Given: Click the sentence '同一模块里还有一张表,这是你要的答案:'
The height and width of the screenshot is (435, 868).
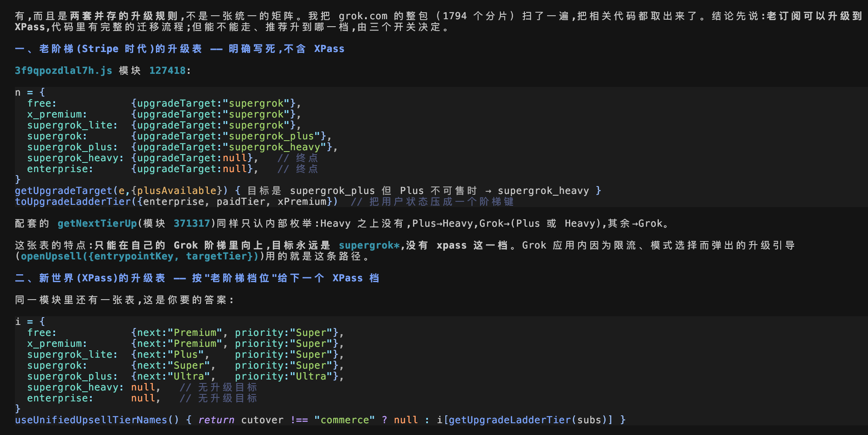Looking at the screenshot, I should 125,300.
